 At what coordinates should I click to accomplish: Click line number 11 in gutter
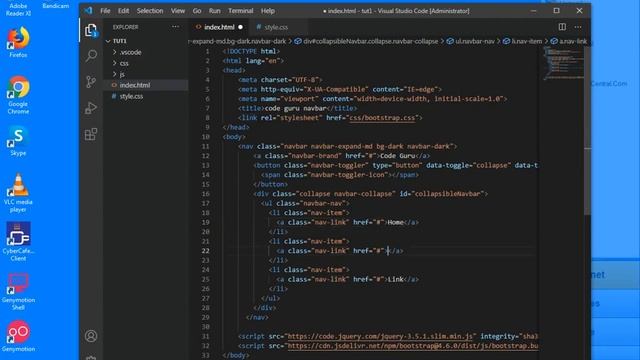[x=205, y=146]
